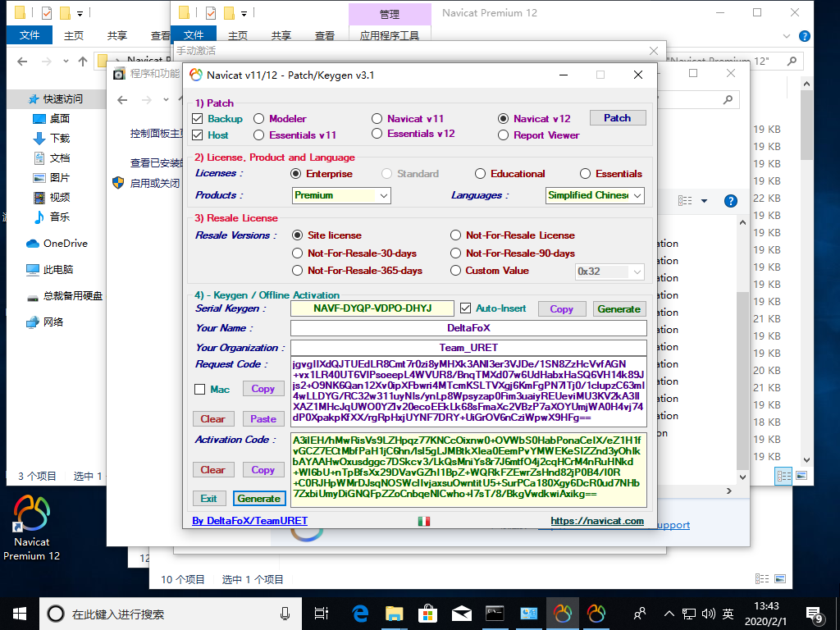
Task: Click the back arrow in 程序和功能 window
Action: point(122,99)
